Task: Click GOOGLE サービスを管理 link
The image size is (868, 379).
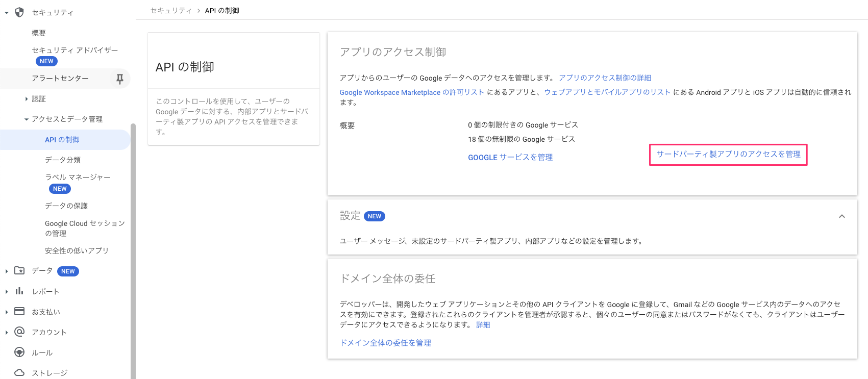Action: click(510, 157)
